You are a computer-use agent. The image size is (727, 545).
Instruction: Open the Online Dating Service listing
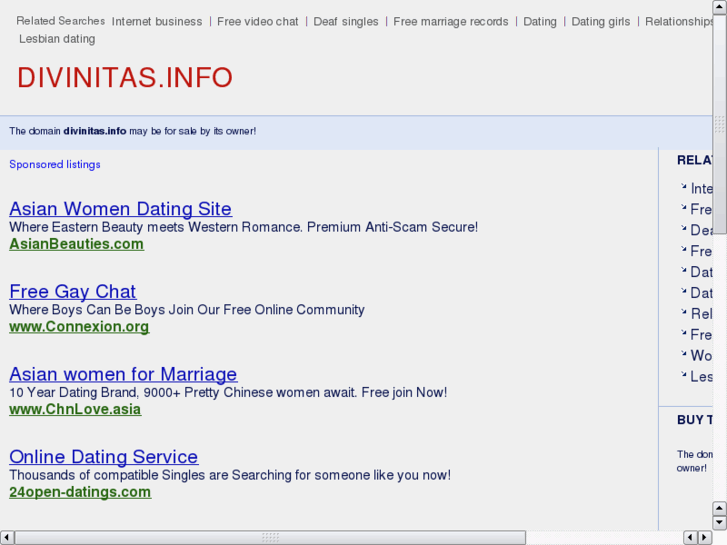[x=104, y=457]
